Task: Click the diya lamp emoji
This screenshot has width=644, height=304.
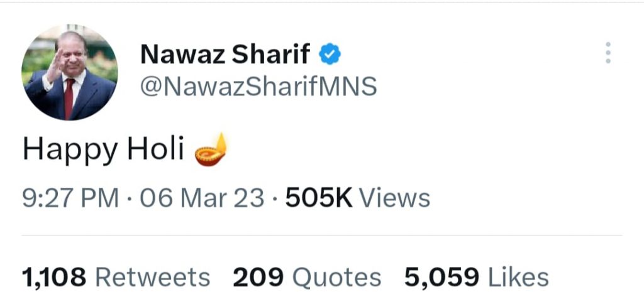Action: point(211,149)
